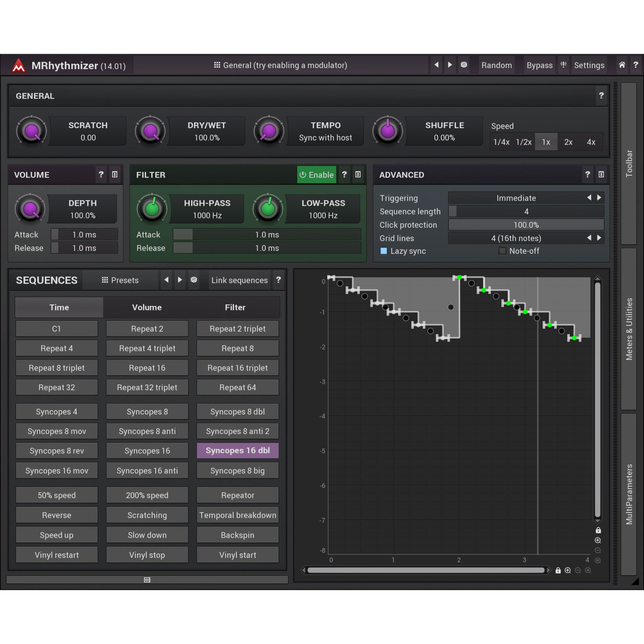Toggle the filter Enable button
This screenshot has width=644, height=644.
(317, 175)
